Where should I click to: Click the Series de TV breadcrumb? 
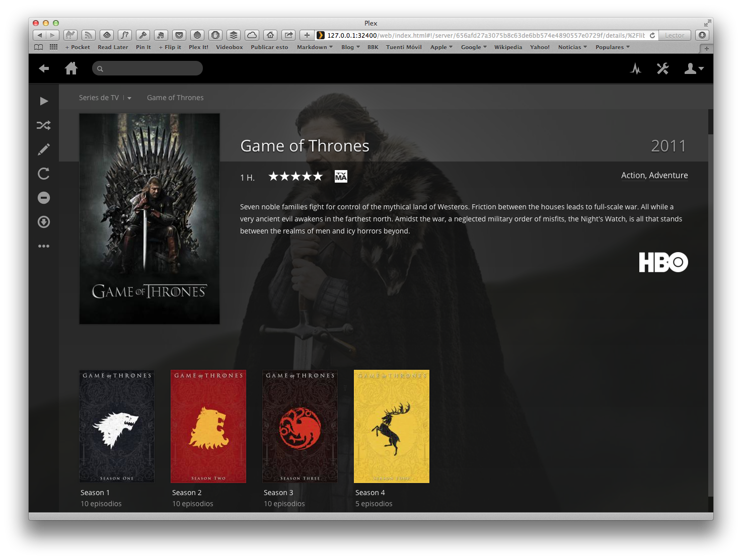(x=99, y=98)
